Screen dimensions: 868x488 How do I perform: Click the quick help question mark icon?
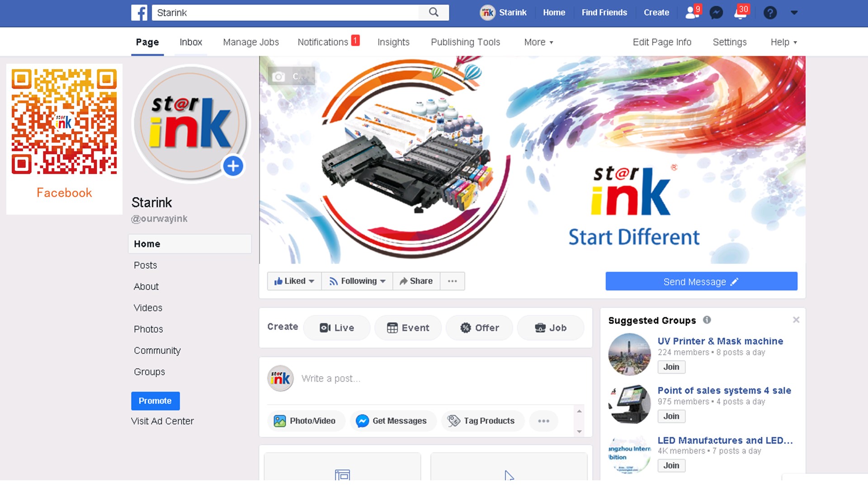(770, 13)
